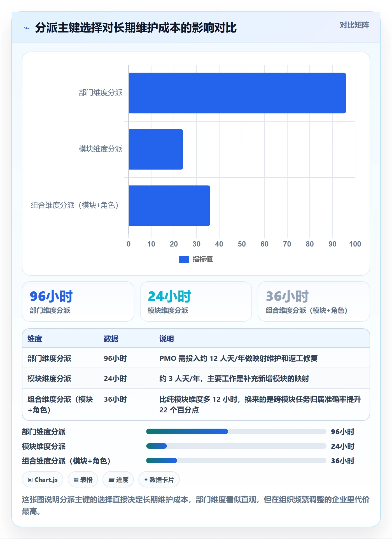Click the 部门维度分派 progress bar
The width and height of the screenshot is (392, 539).
pyautogui.click(x=236, y=431)
